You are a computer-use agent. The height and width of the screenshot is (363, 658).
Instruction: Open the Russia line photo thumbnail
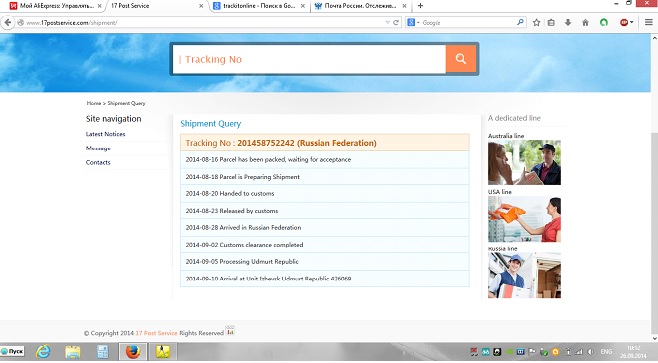click(524, 275)
